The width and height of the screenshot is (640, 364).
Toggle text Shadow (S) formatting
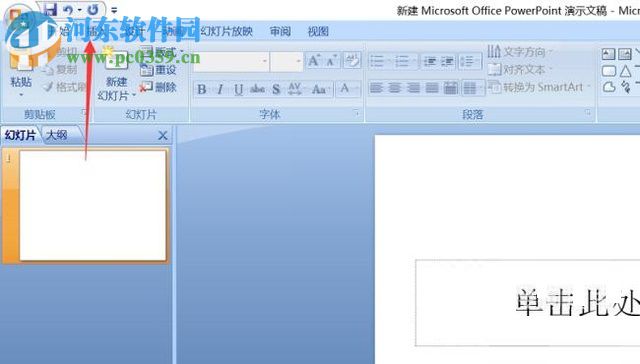pyautogui.click(x=276, y=89)
